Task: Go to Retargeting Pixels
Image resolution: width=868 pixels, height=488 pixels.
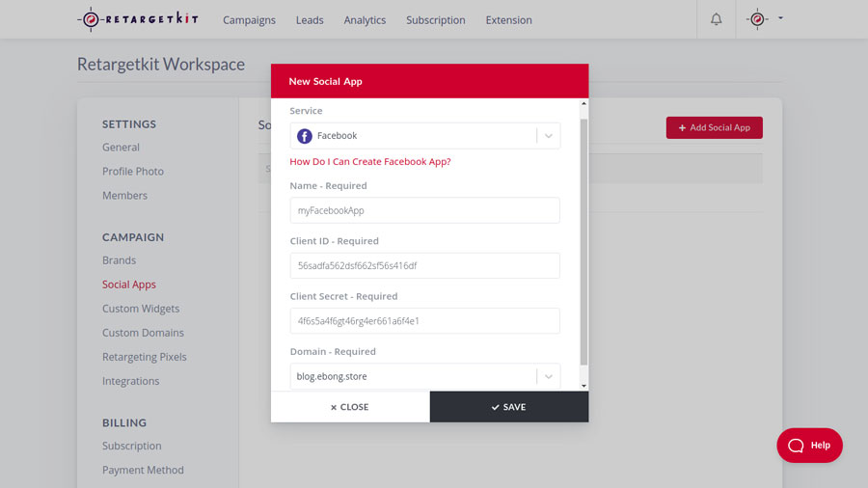Action: tap(144, 357)
